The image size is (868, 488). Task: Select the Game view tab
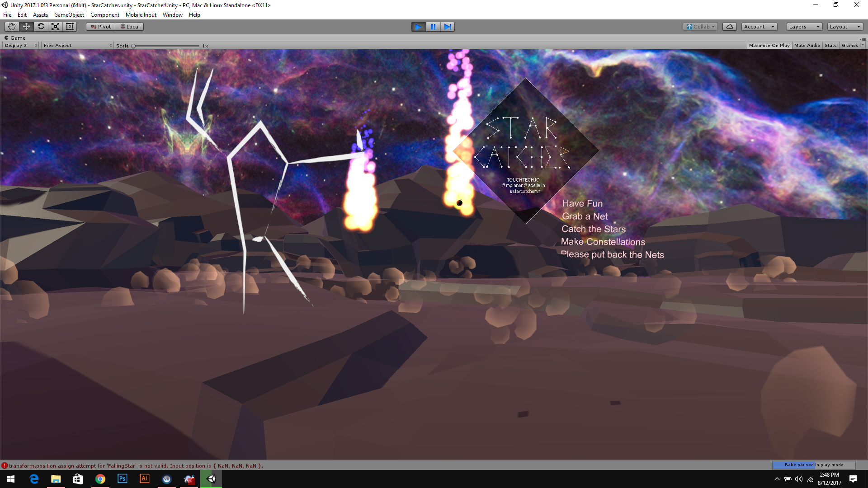[x=15, y=38]
